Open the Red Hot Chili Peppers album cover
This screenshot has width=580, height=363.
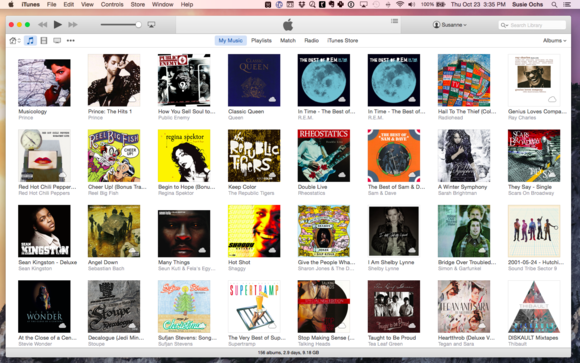44,156
